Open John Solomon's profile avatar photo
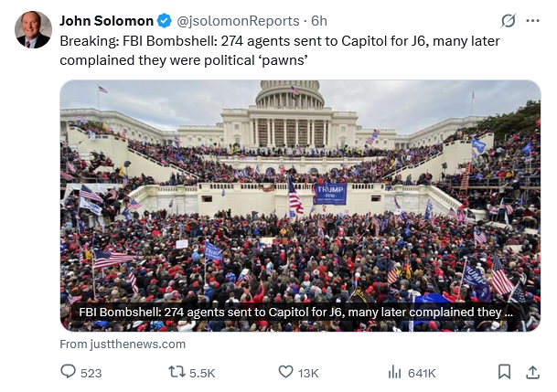The height and width of the screenshot is (392, 557). (x=33, y=30)
